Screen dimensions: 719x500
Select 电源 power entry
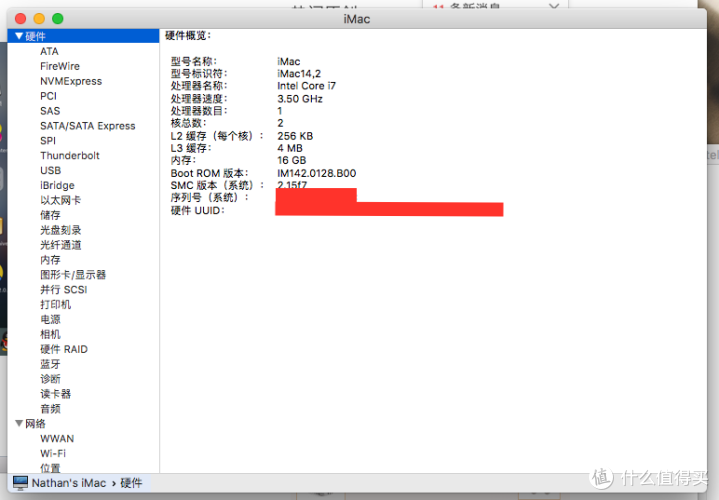pyautogui.click(x=50, y=319)
